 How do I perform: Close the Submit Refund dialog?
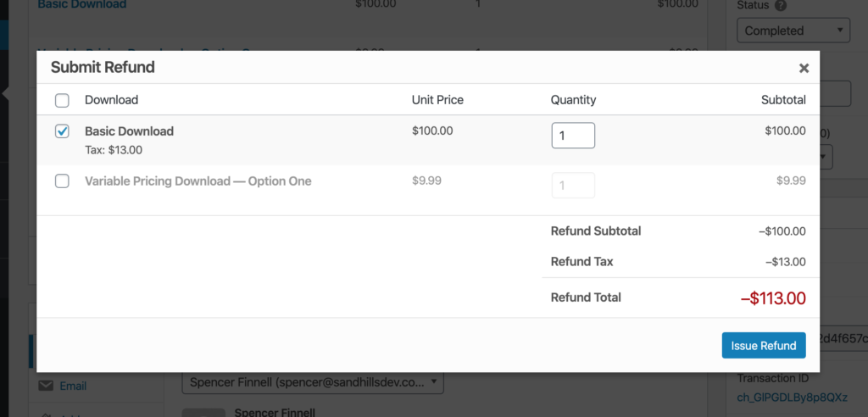click(804, 69)
